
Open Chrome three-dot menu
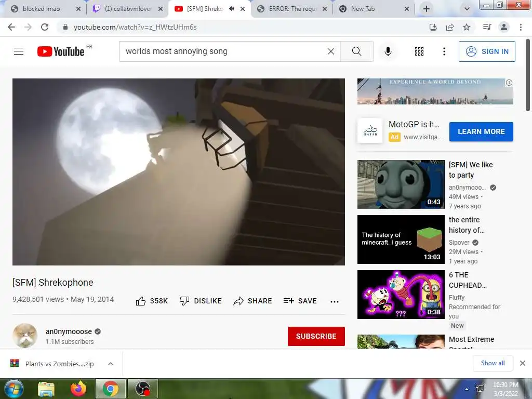coord(521,27)
